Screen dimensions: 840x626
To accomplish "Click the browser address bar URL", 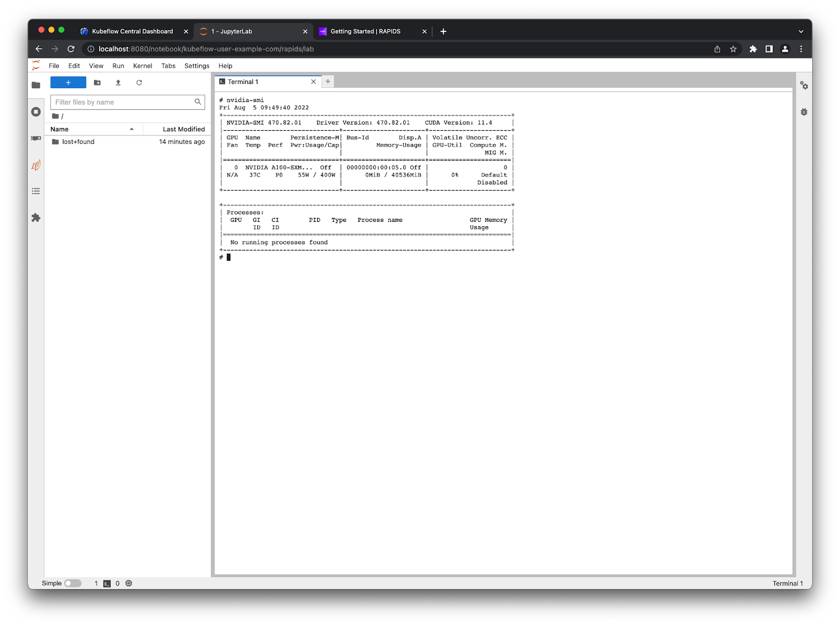I will pos(206,49).
